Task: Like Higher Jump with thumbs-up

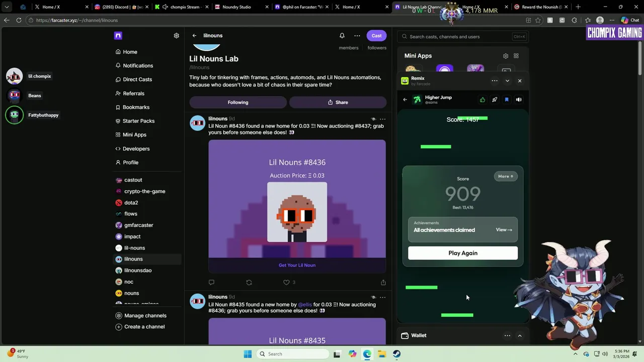Action: (482, 100)
